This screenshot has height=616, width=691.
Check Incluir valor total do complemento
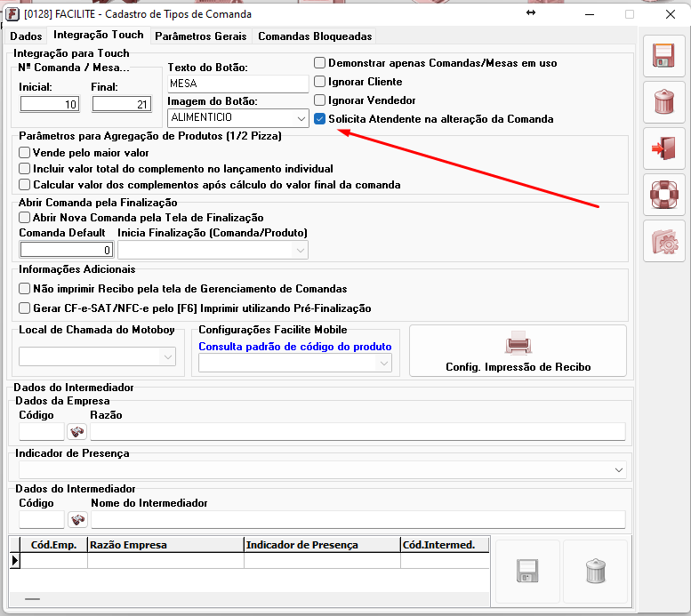pyautogui.click(x=25, y=169)
